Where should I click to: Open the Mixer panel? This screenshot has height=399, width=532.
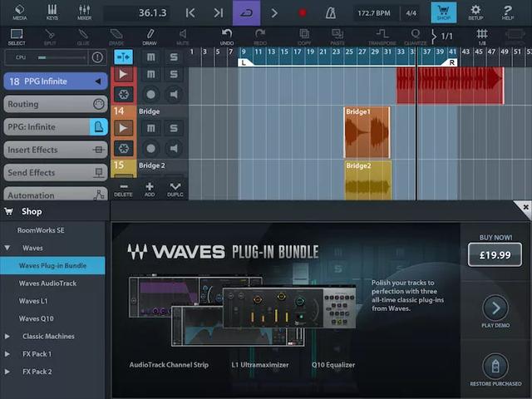(x=84, y=12)
